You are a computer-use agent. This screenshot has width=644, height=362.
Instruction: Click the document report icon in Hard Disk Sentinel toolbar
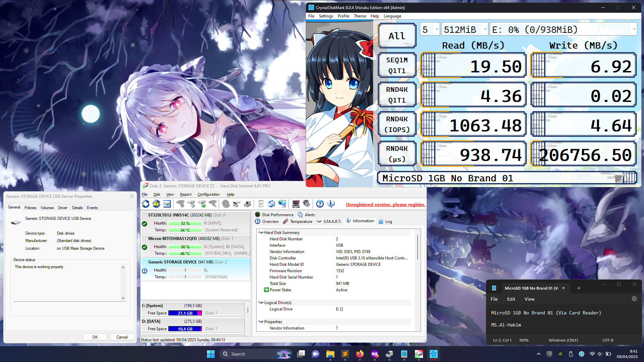261,204
